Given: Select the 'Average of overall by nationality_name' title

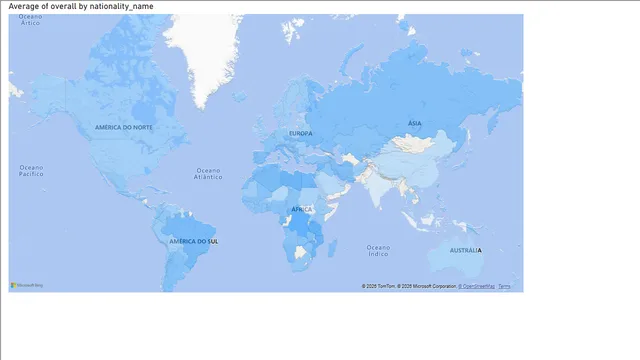Looking at the screenshot, I should 81,6.
